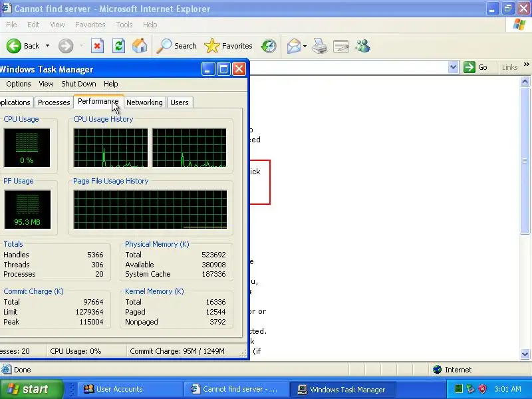Switch to the Processes tab
Screen dimensions: 532x399
(x=54, y=102)
